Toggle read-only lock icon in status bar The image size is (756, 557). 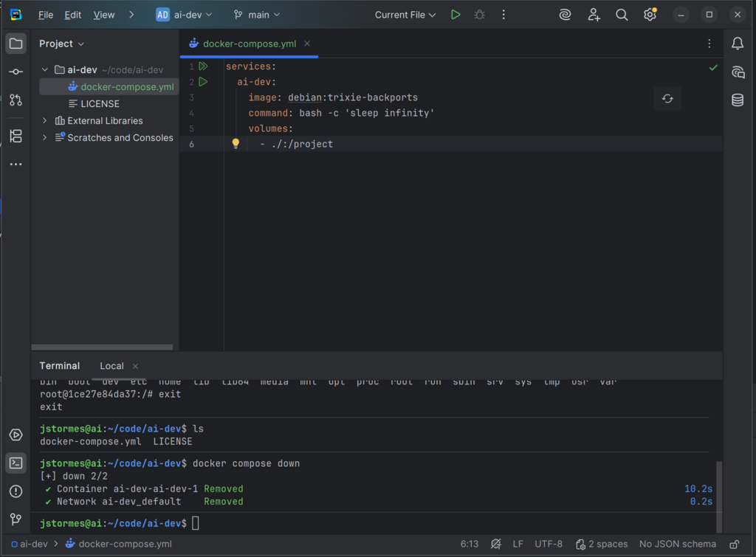pos(734,544)
